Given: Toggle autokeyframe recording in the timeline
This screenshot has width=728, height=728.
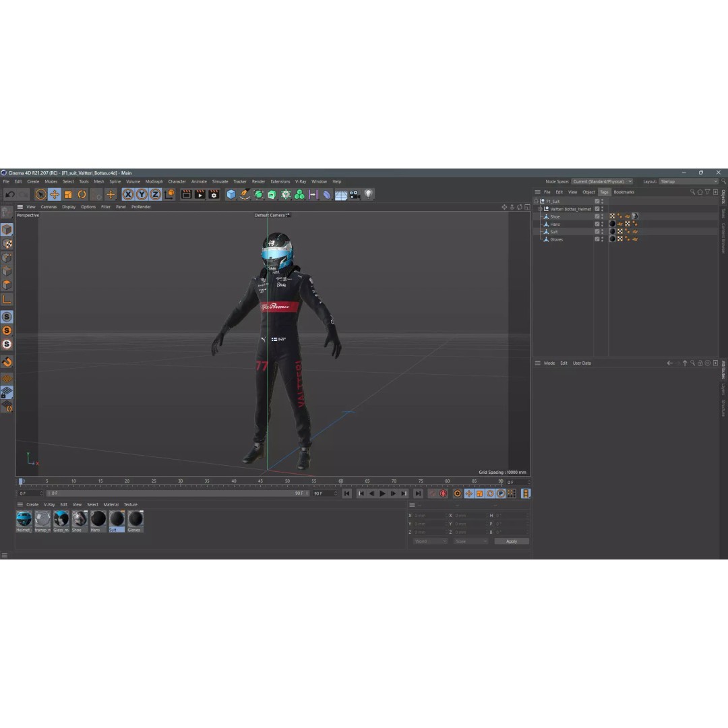Looking at the screenshot, I should [444, 493].
